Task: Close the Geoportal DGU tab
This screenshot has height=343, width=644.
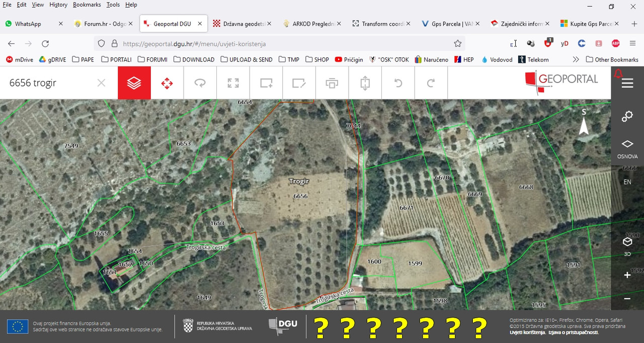Action: (200, 24)
